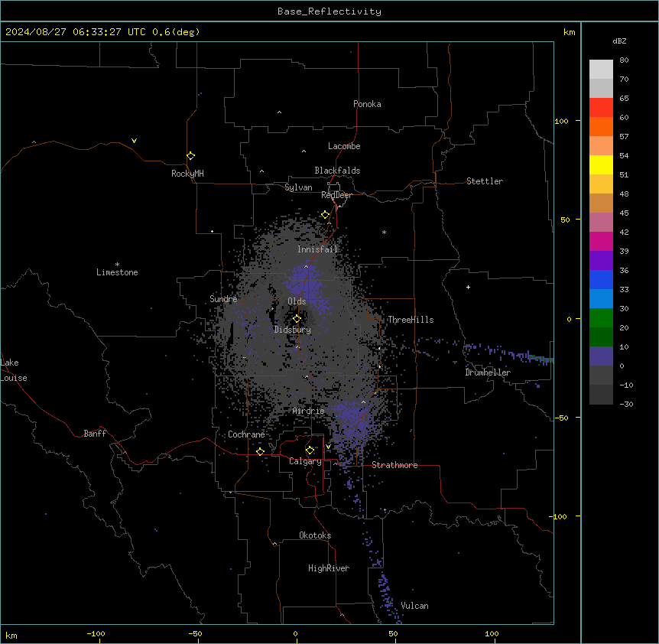
Task: Click the Limestone label
Action: point(117,272)
